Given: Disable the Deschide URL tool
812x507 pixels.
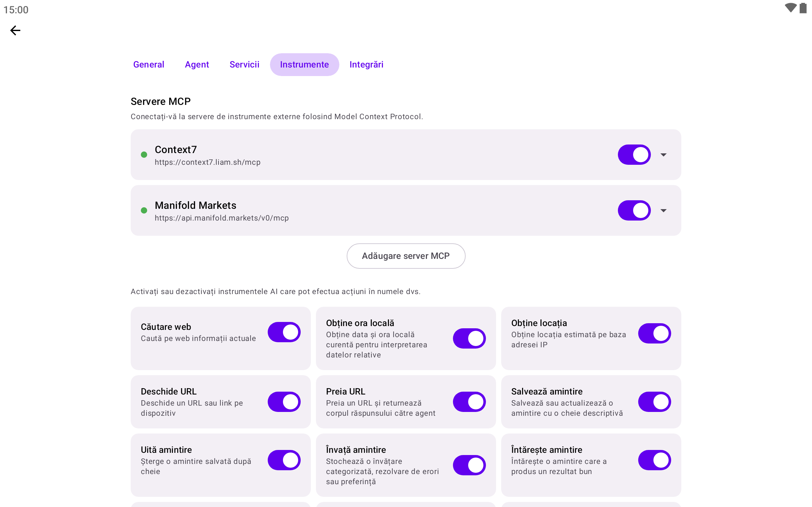Looking at the screenshot, I should coord(284,402).
